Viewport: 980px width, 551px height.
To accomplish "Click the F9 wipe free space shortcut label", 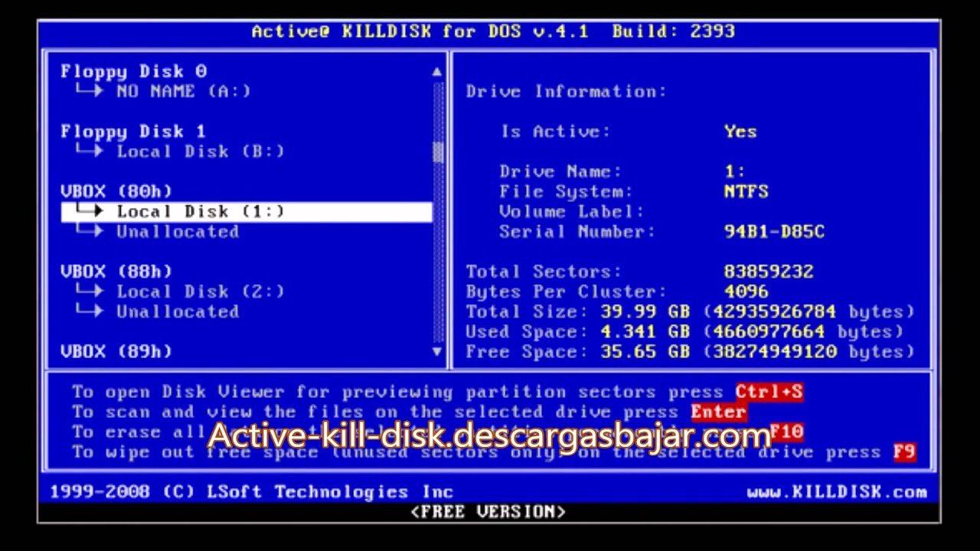I will 904,452.
